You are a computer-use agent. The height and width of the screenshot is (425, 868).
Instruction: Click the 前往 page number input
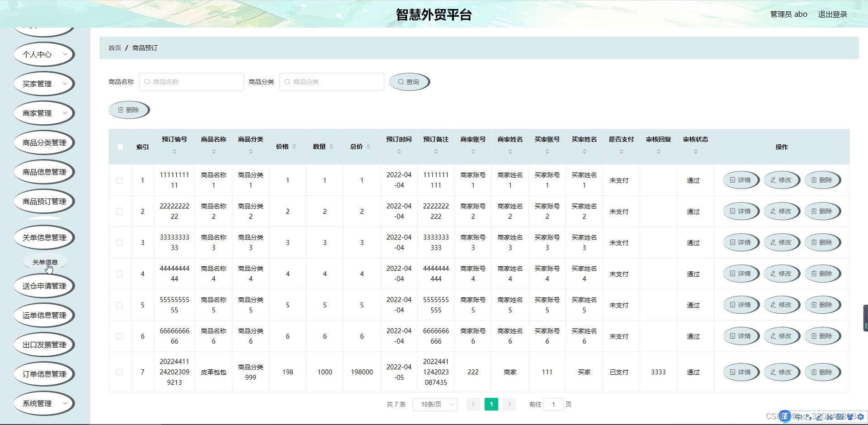coord(553,404)
